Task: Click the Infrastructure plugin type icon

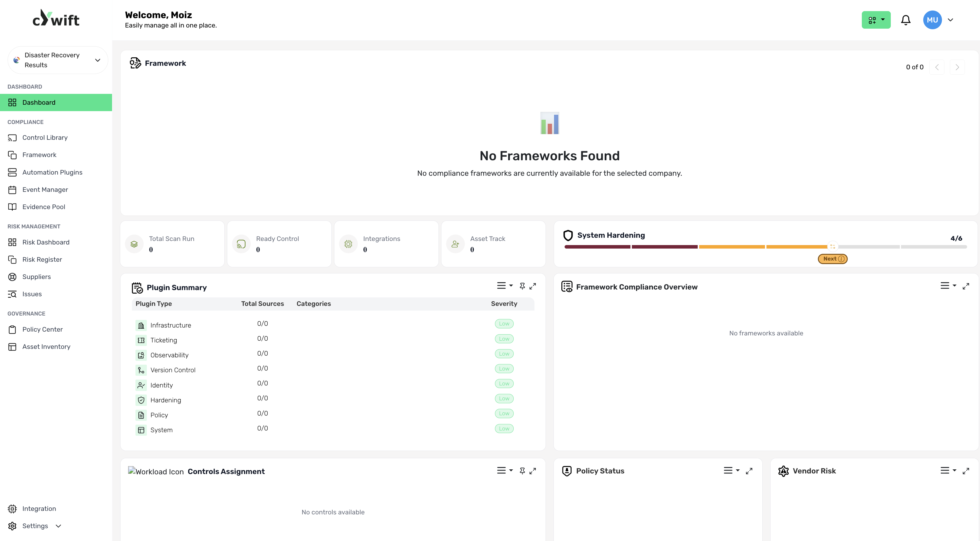Action: click(x=141, y=325)
